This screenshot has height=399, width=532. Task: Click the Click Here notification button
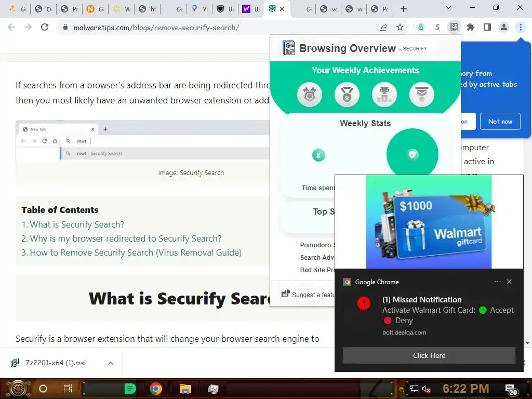click(x=429, y=355)
